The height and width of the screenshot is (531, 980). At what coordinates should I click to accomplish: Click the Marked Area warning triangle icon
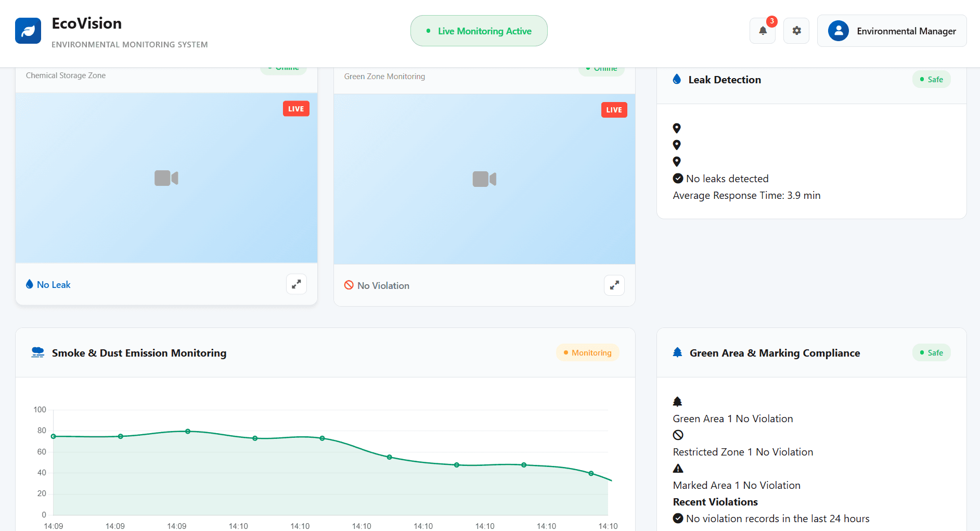click(678, 469)
